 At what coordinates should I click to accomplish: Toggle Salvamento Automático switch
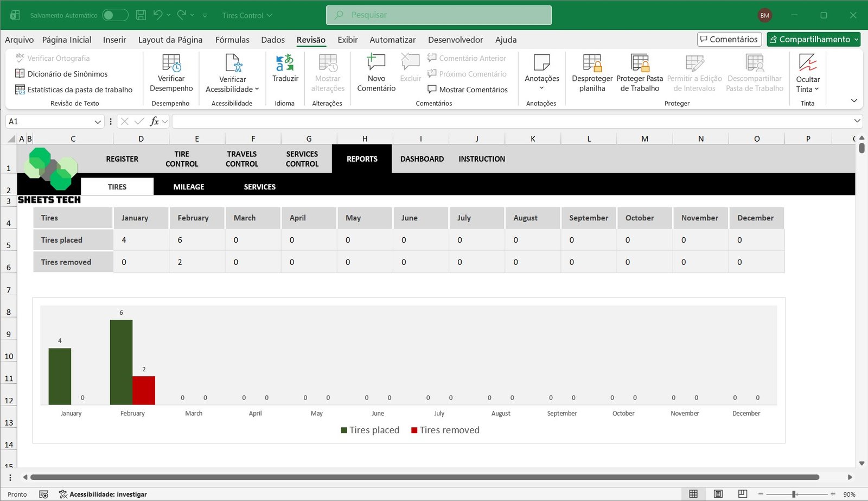pyautogui.click(x=115, y=15)
